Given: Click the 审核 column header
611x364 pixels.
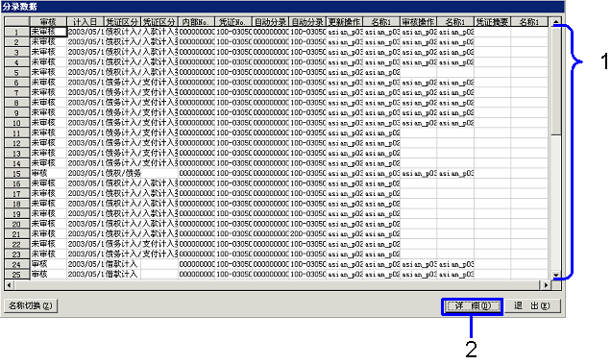Looking at the screenshot, I should [48, 22].
